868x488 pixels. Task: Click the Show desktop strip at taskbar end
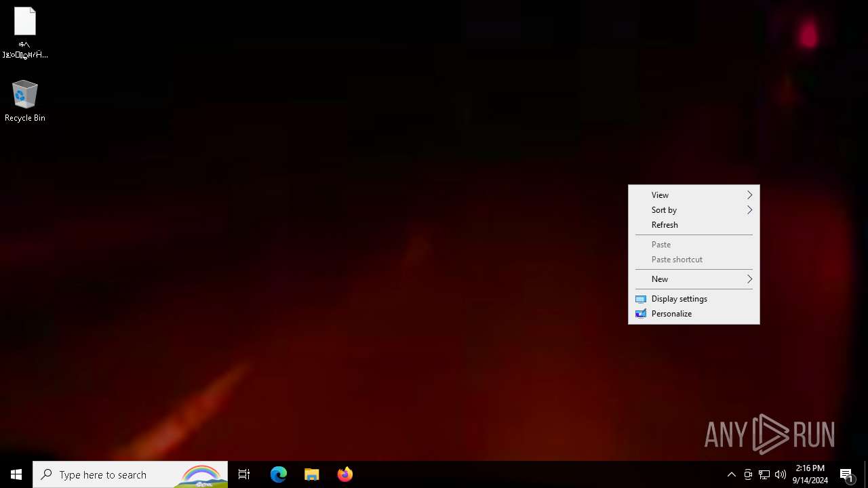click(866, 474)
